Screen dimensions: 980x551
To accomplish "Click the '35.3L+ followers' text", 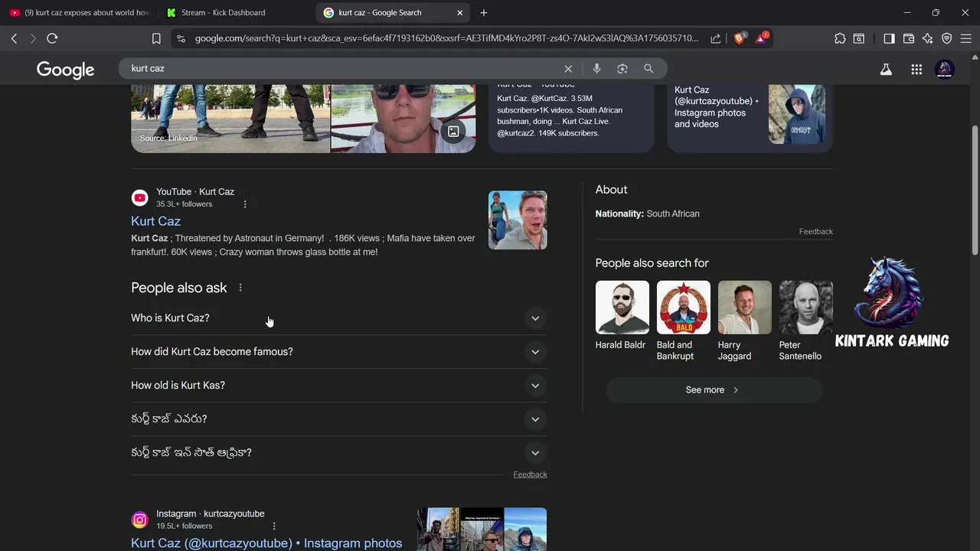I will 185,204.
